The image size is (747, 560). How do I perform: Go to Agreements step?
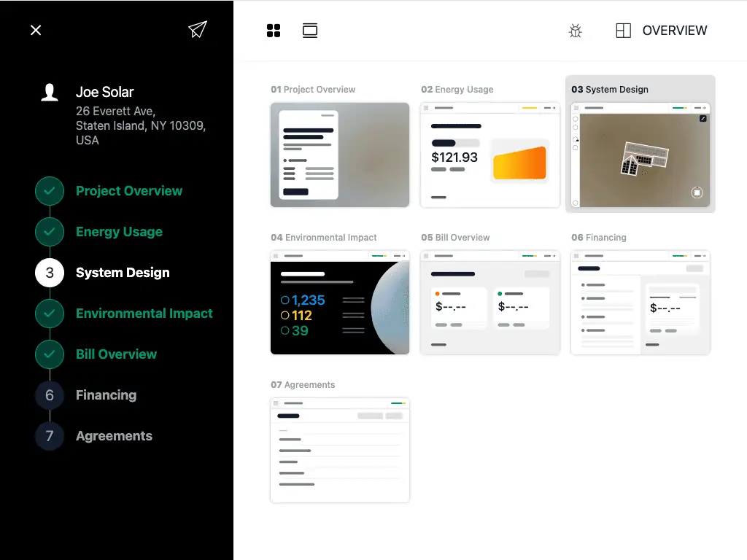114,436
